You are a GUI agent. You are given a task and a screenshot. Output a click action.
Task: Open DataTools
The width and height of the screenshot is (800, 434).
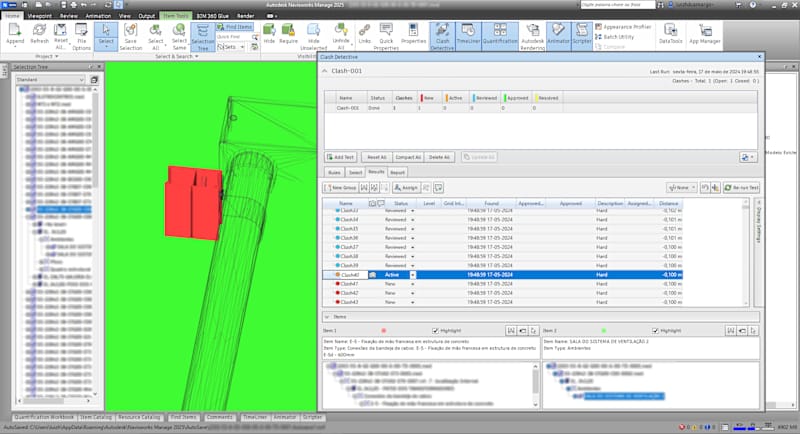pyautogui.click(x=670, y=34)
